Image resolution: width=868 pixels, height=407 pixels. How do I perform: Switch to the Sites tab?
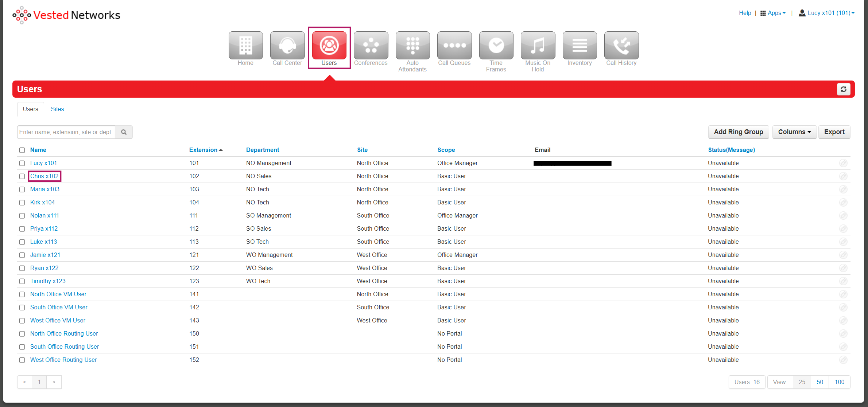(57, 109)
